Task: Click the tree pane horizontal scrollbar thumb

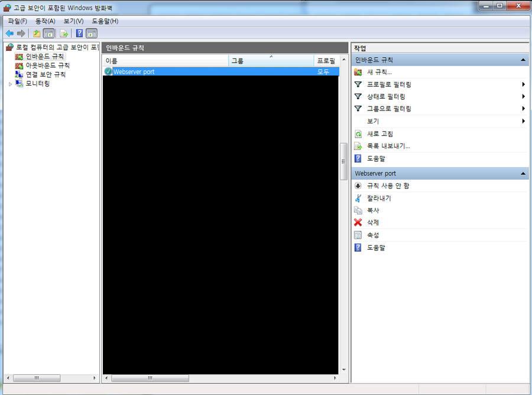Action: tap(37, 378)
